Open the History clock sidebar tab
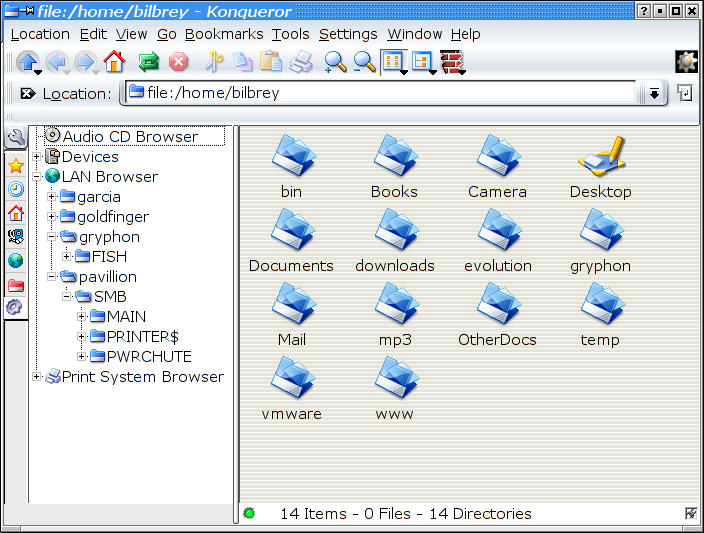This screenshot has width=704, height=533. point(16,189)
